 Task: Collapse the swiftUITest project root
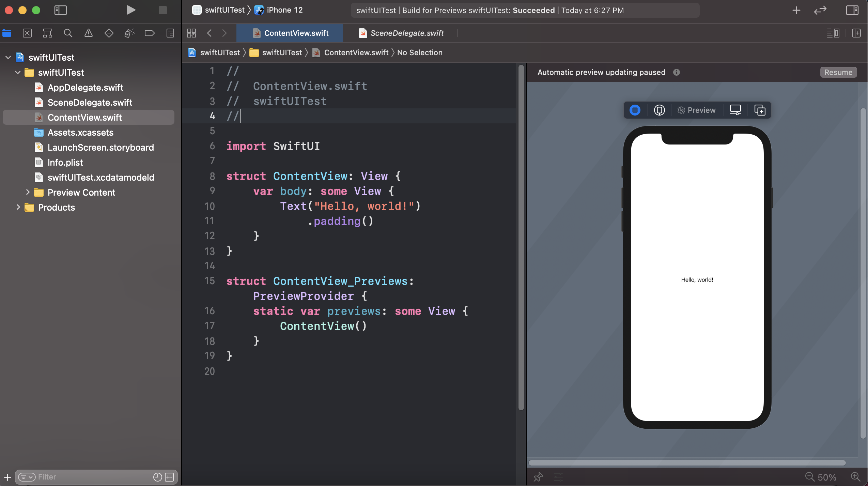coord(8,57)
